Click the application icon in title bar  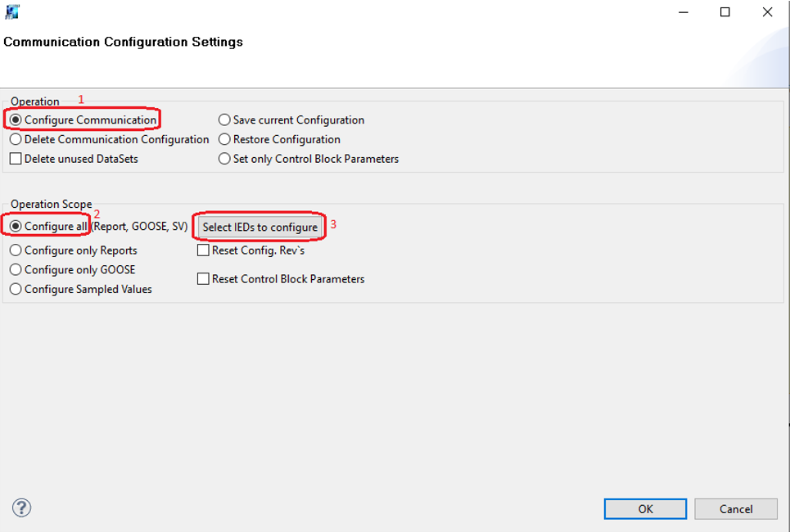tap(11, 12)
